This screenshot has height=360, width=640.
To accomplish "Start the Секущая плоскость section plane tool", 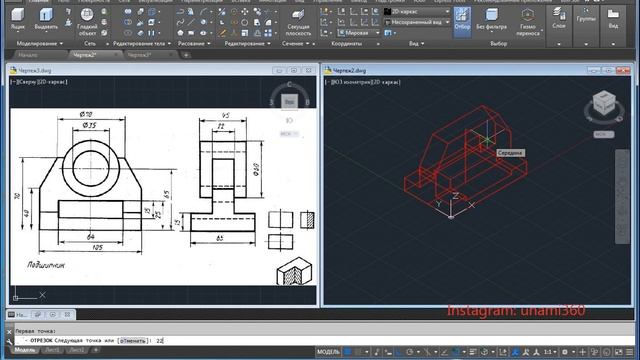I will pos(298,22).
